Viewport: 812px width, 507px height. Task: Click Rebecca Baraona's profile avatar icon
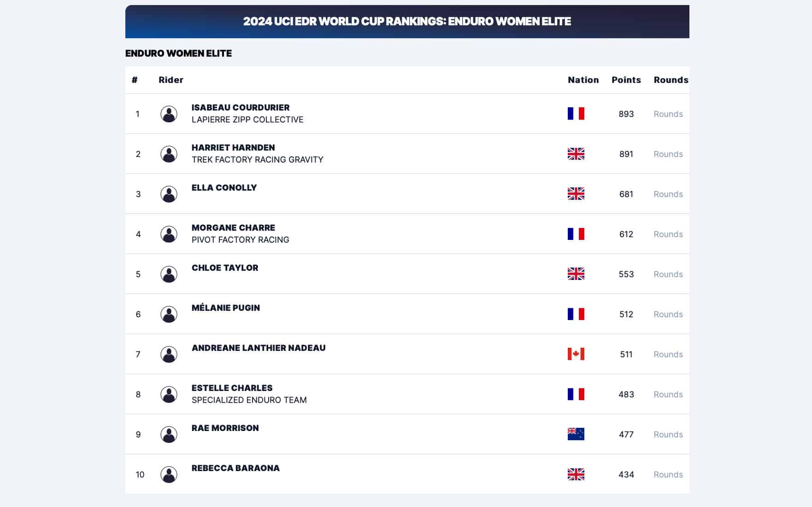(x=169, y=474)
